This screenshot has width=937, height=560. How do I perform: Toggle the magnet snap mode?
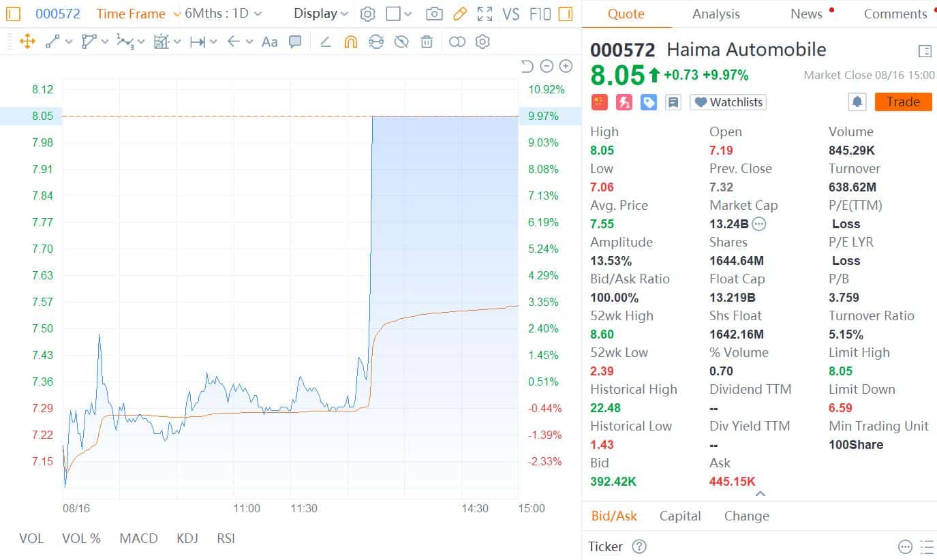[350, 42]
